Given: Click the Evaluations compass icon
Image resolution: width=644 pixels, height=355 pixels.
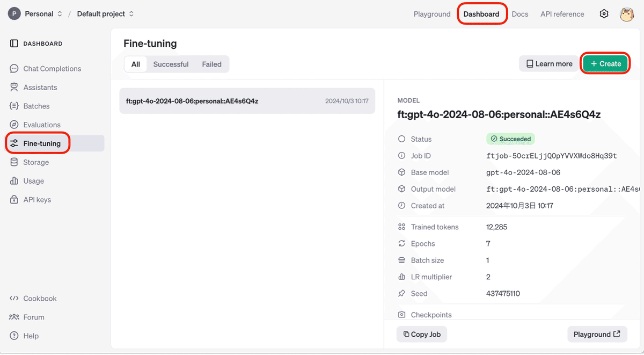Looking at the screenshot, I should [14, 125].
